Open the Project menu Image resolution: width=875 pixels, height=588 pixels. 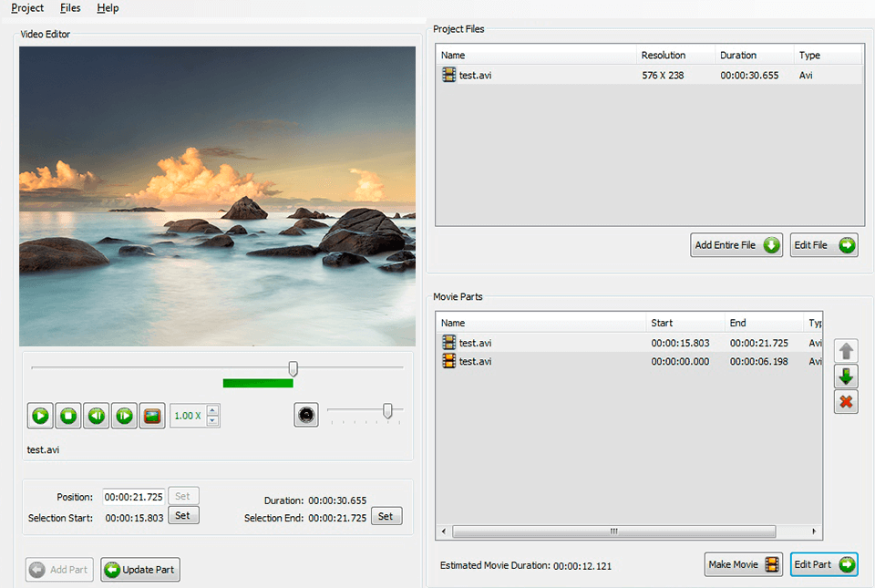coord(26,8)
